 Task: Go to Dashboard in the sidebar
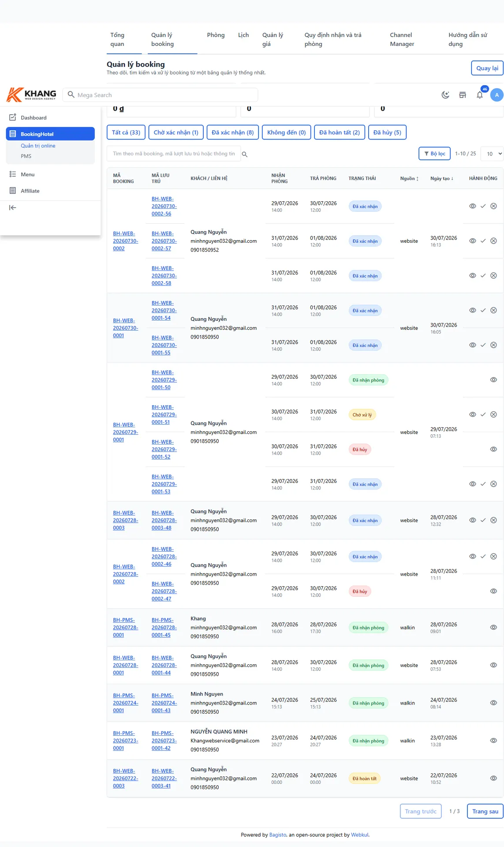pos(50,117)
